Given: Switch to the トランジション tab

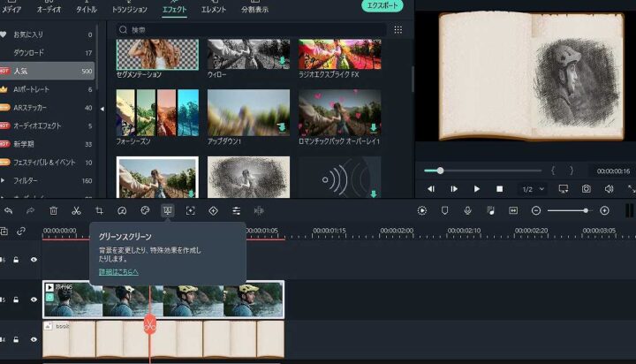Looking at the screenshot, I should [x=130, y=10].
